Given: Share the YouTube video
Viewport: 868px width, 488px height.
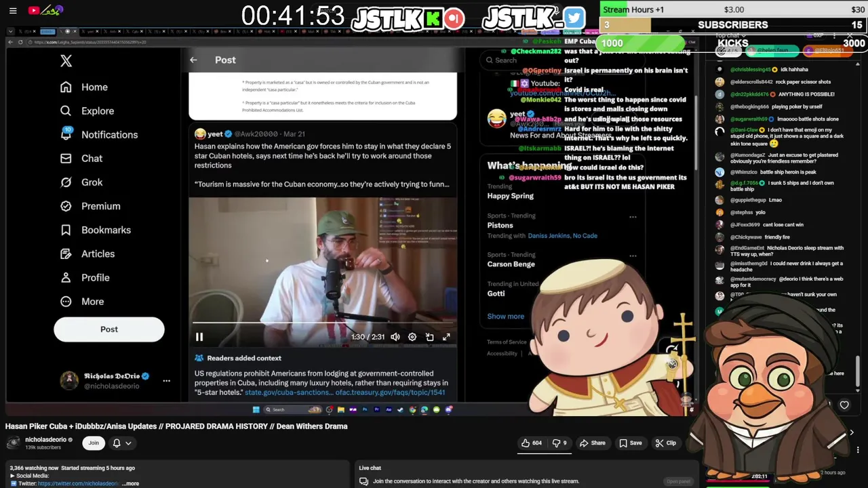Looking at the screenshot, I should coord(592,443).
